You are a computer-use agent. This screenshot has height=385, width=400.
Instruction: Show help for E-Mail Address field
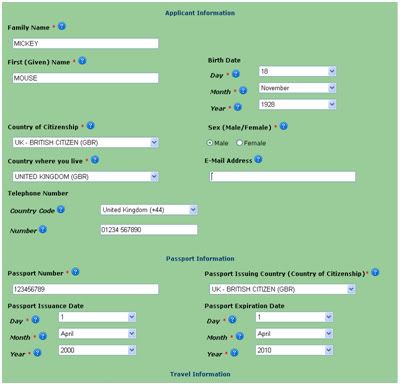pyautogui.click(x=258, y=159)
